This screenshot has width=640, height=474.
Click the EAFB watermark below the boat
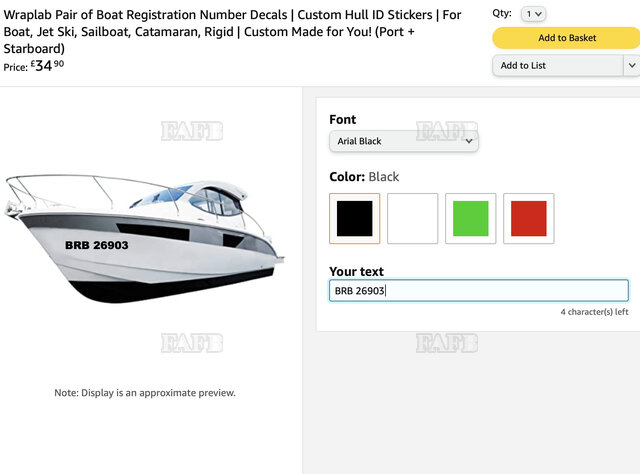(x=192, y=343)
